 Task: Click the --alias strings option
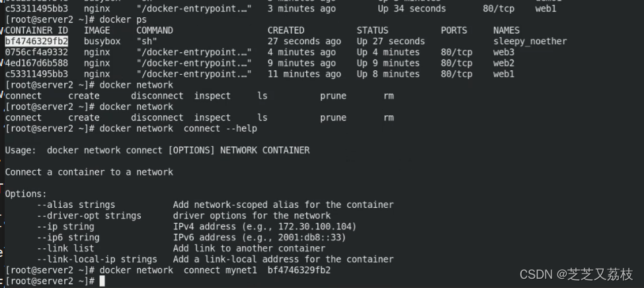coord(76,205)
